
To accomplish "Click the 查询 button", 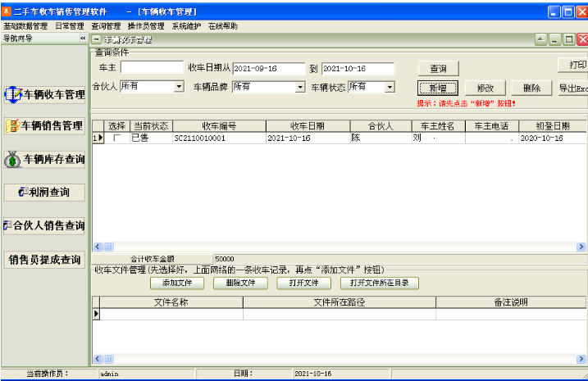I will (438, 69).
